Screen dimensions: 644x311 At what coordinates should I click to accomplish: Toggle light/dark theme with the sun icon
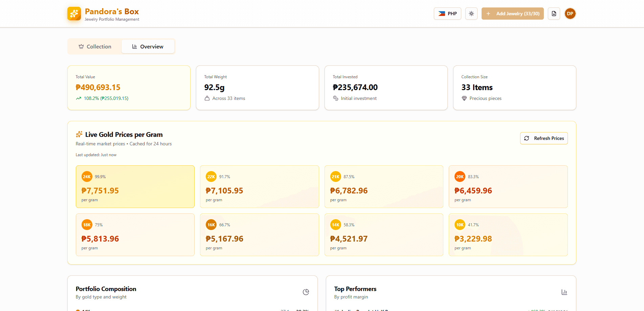click(x=471, y=14)
